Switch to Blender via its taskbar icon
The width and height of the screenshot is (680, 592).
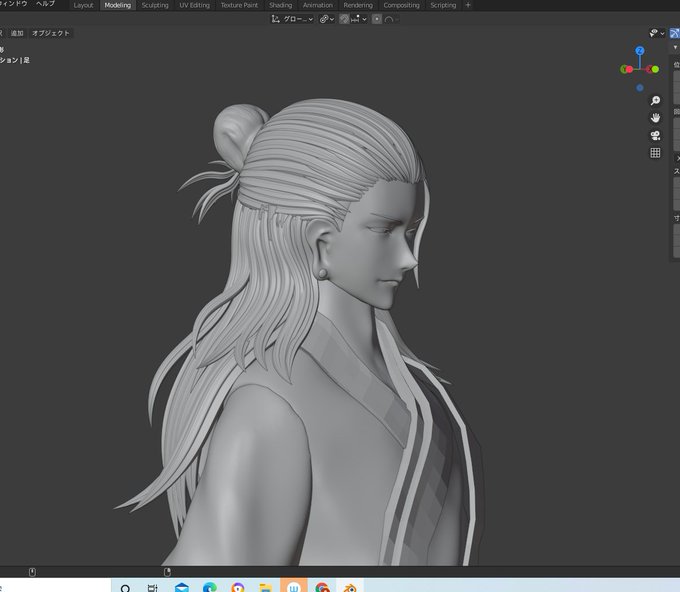tap(350, 588)
